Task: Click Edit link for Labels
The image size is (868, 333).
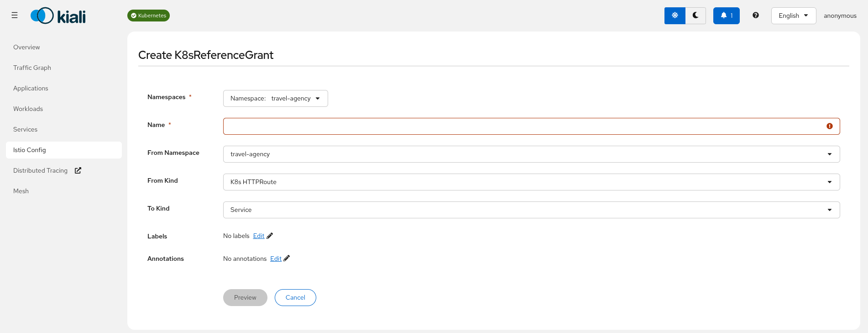Action: [x=259, y=236]
